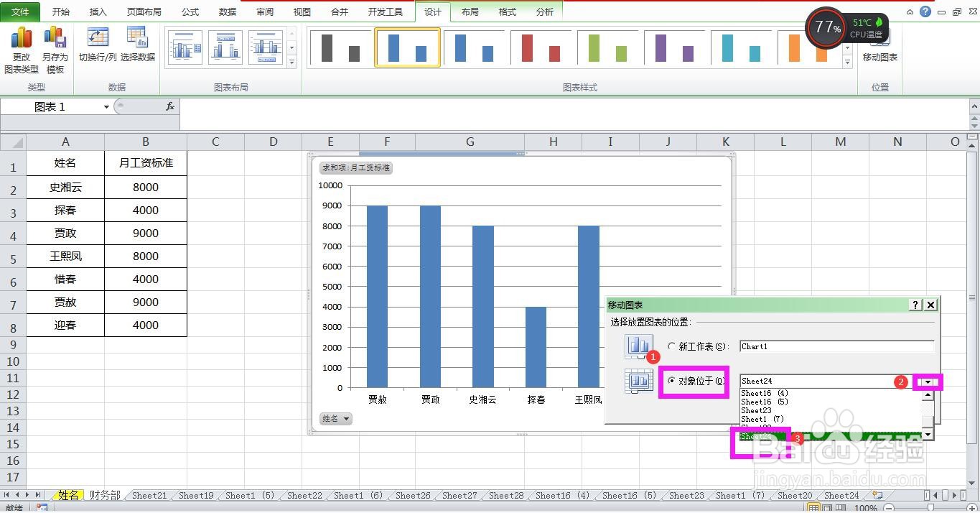Switch to Page Layout (页面布局) tab

[x=144, y=11]
